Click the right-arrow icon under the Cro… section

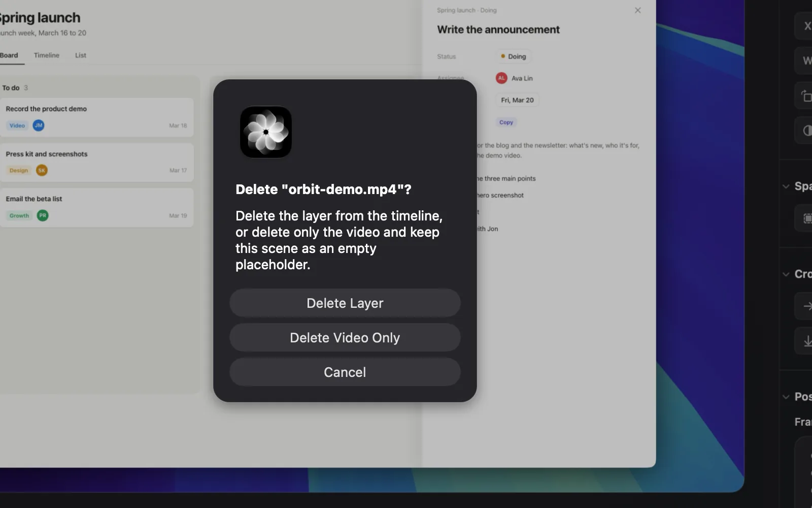807,306
